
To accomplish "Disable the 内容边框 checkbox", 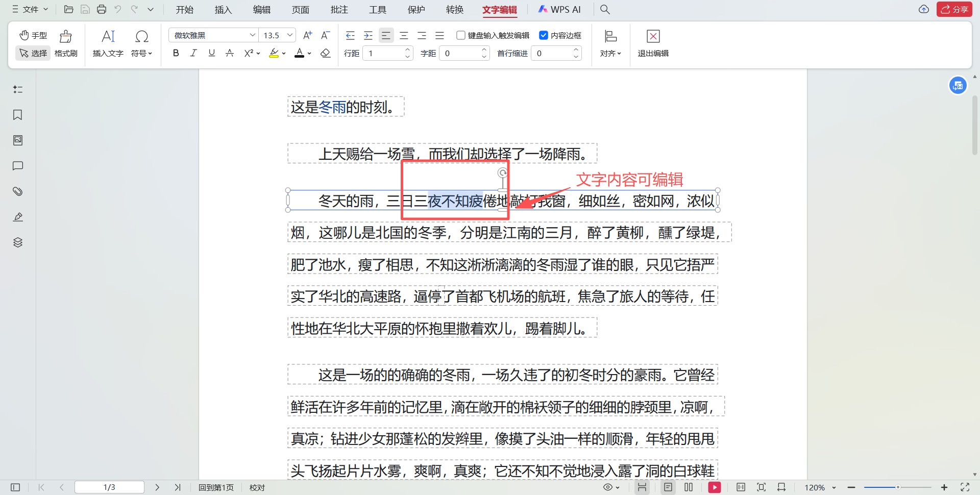I will 544,35.
